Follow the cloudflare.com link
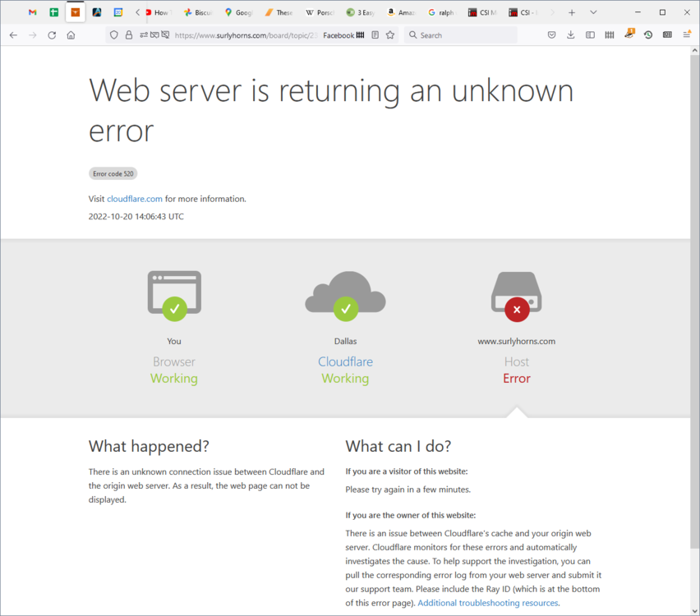Viewport: 700px width, 616px height. [x=135, y=199]
